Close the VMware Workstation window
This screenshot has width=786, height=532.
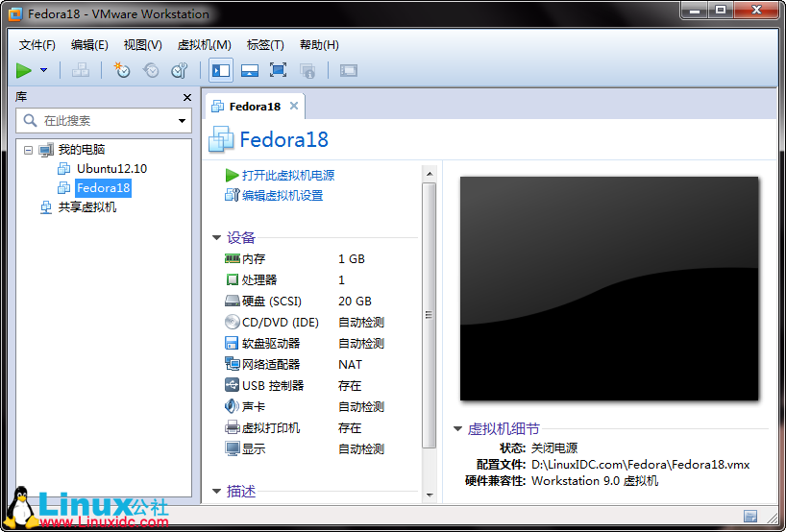757,10
